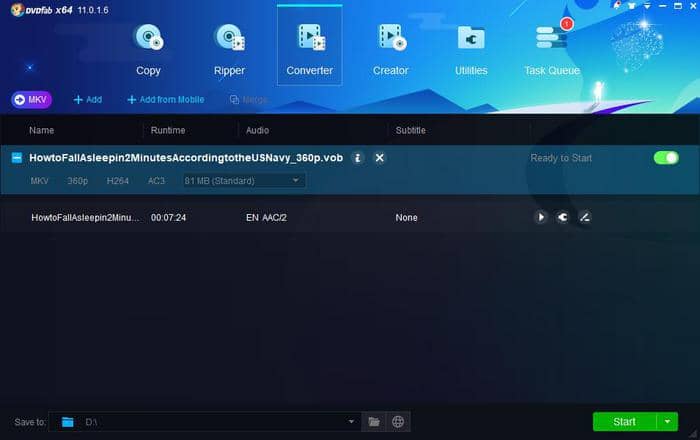
Task: Open the 81 MB (Standard) size dropdown
Action: (241, 181)
